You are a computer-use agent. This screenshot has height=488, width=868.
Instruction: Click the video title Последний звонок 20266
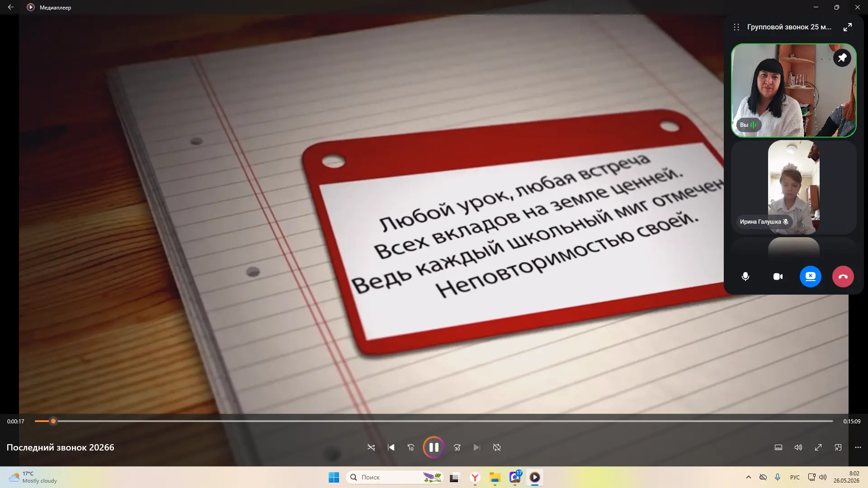tap(60, 447)
